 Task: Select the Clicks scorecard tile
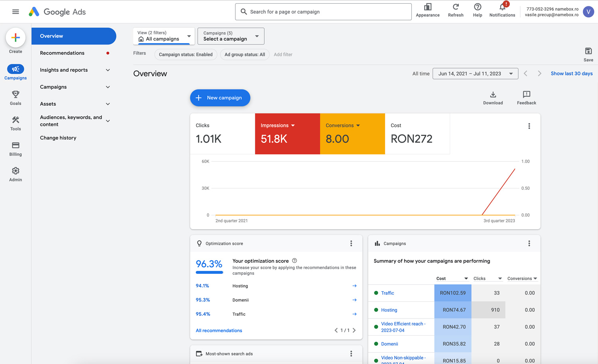coord(222,134)
